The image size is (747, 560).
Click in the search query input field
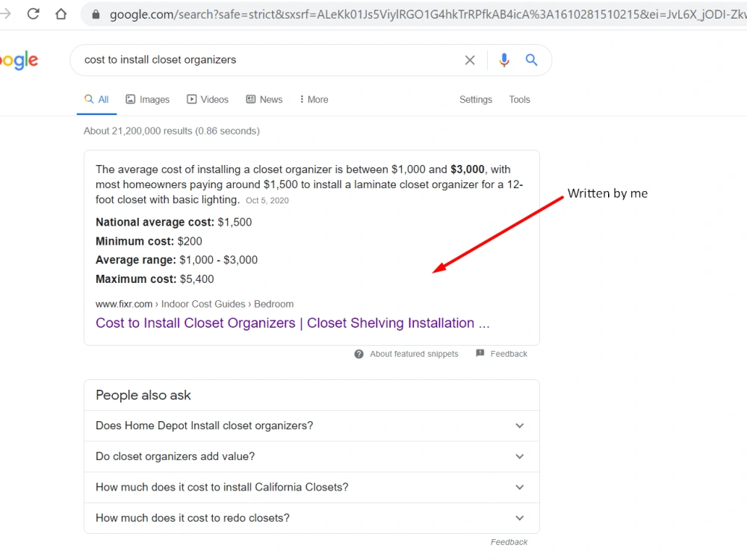[267, 60]
